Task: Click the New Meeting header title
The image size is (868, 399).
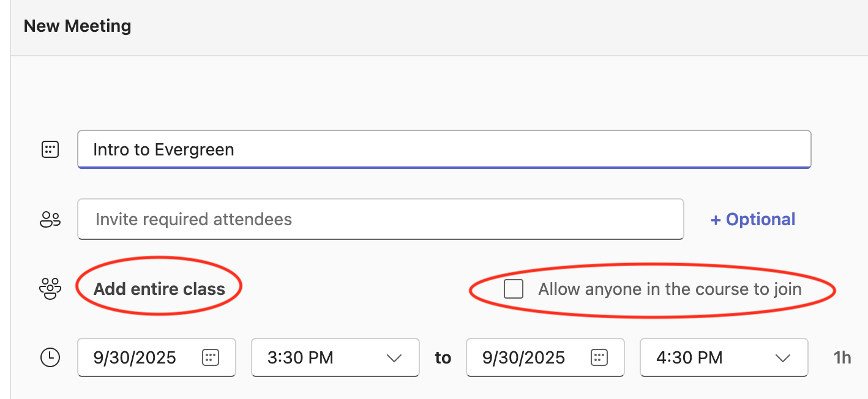Action: pyautogui.click(x=77, y=26)
